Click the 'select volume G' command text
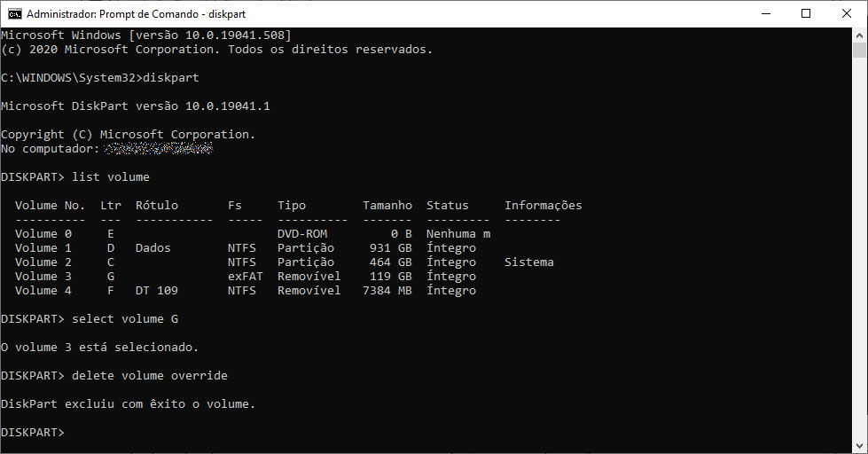 coord(125,319)
